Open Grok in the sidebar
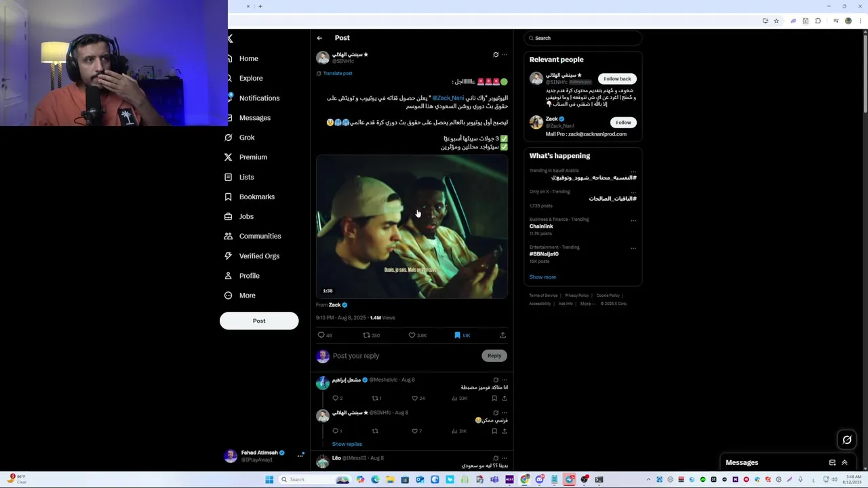The width and height of the screenshot is (868, 488). [x=246, y=138]
